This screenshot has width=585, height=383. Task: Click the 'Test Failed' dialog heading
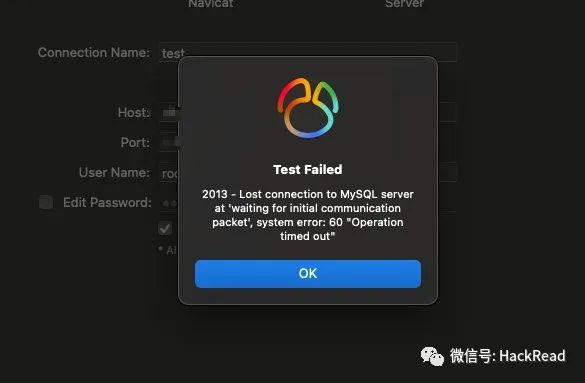[308, 170]
